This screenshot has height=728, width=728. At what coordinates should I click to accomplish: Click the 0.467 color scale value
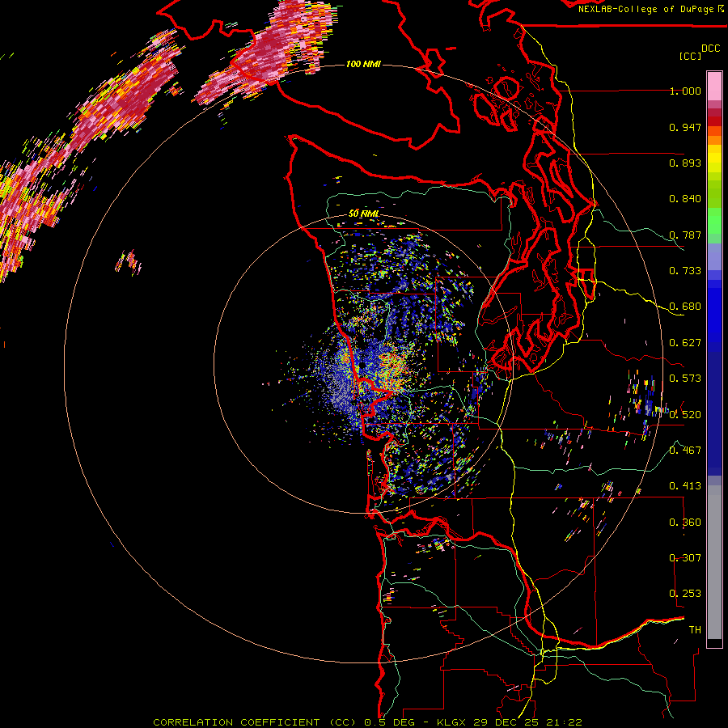[x=685, y=450]
